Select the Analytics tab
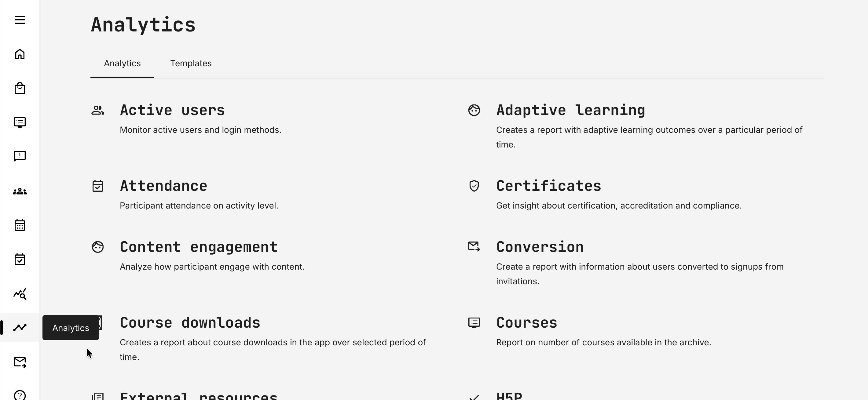 click(122, 63)
